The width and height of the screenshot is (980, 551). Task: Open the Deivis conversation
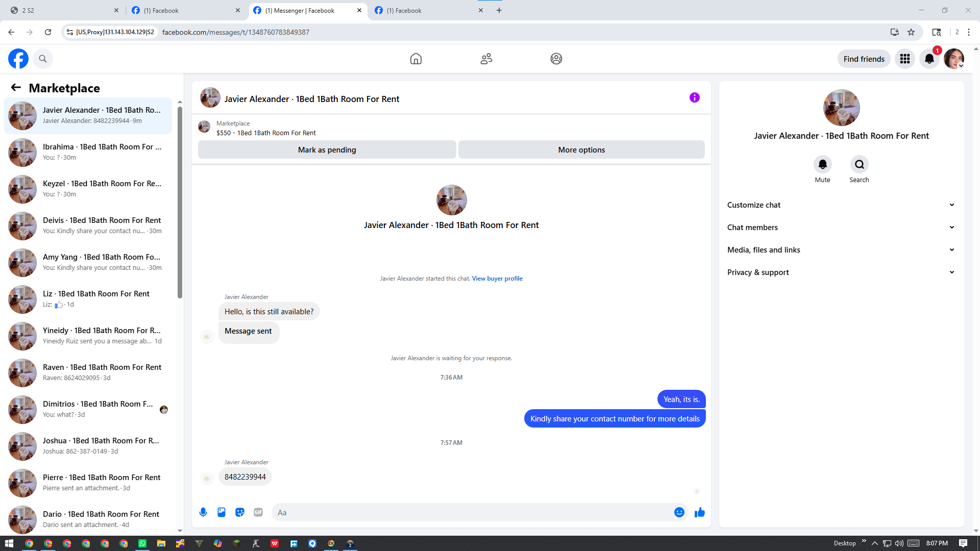(88, 226)
